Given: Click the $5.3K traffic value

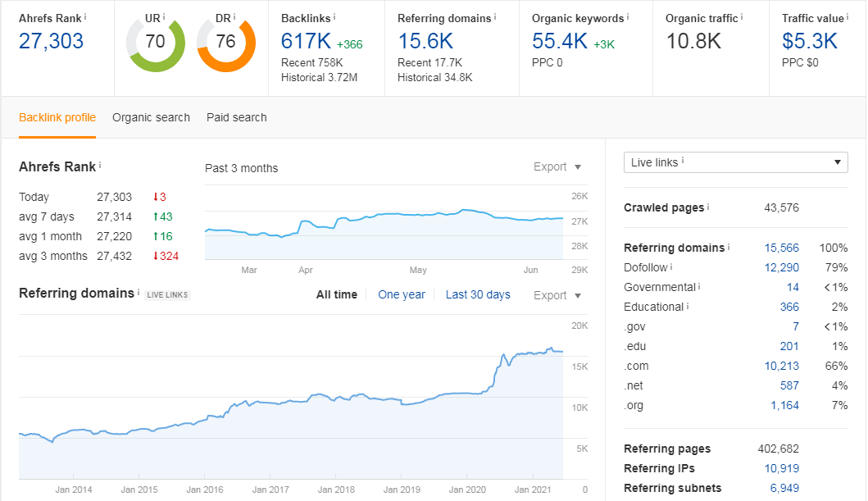Looking at the screenshot, I should coord(809,41).
